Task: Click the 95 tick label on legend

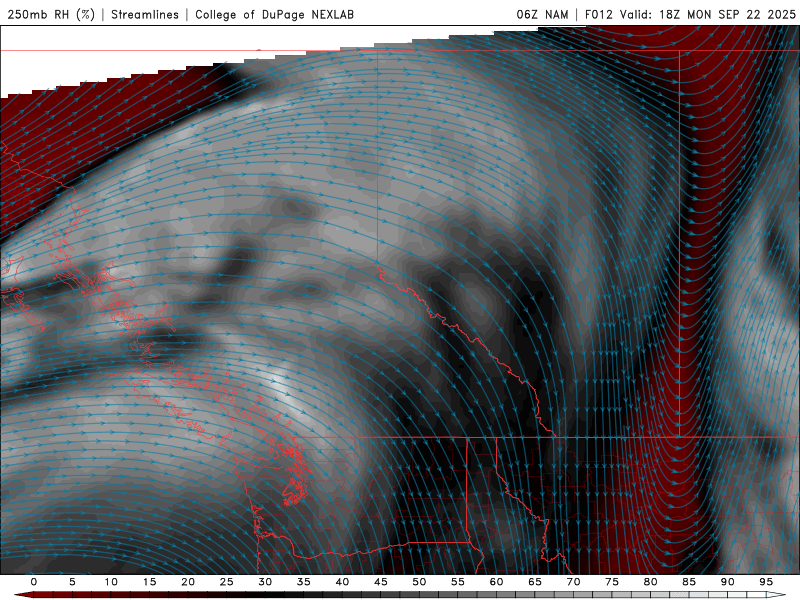Action: tap(766, 582)
